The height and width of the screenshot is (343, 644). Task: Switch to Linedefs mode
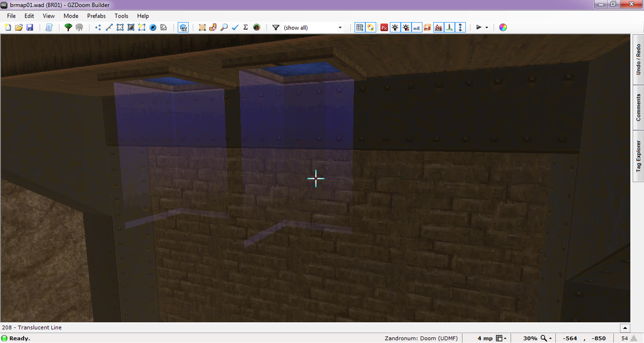click(109, 27)
